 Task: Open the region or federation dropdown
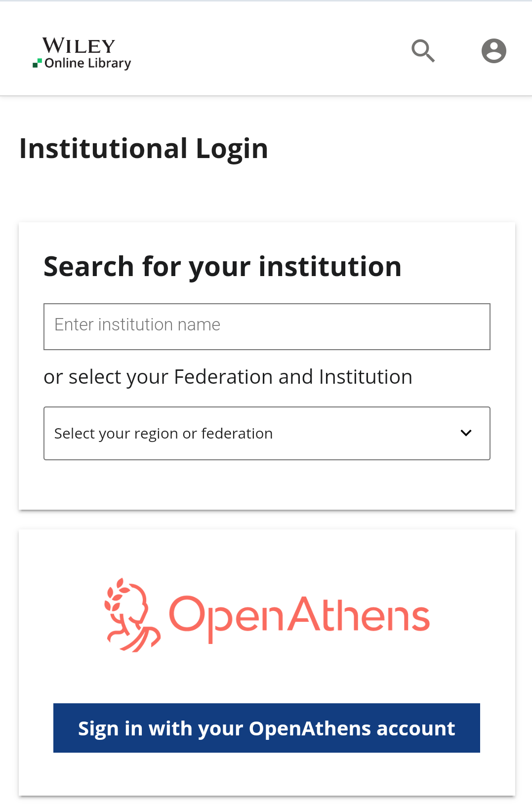point(267,433)
